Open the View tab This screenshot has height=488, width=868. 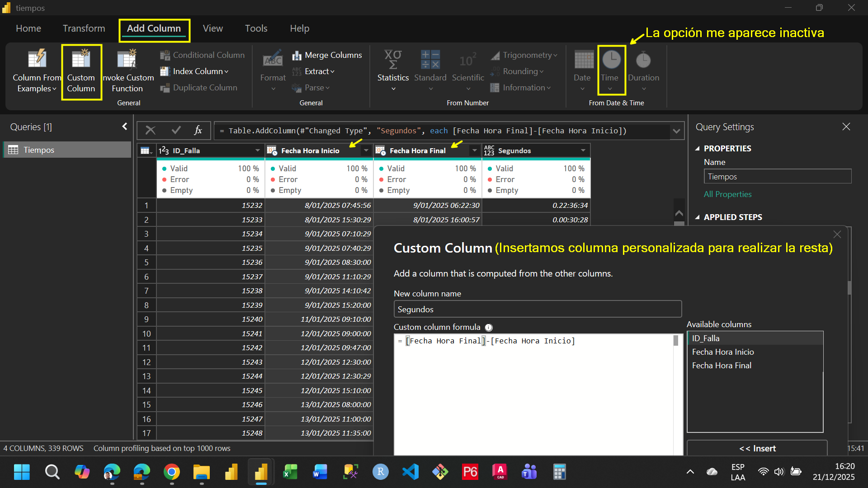(212, 28)
